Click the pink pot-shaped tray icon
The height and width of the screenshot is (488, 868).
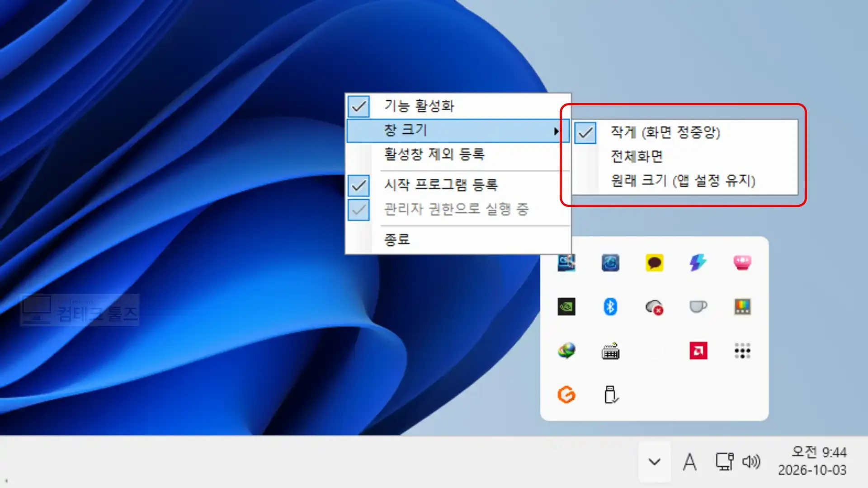coord(742,263)
